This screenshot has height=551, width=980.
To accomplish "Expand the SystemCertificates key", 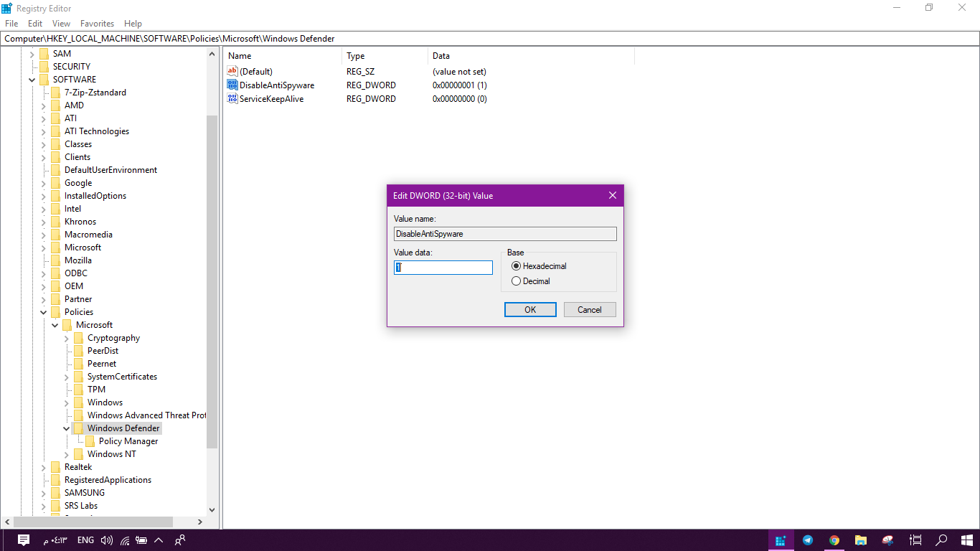I will [x=66, y=377].
